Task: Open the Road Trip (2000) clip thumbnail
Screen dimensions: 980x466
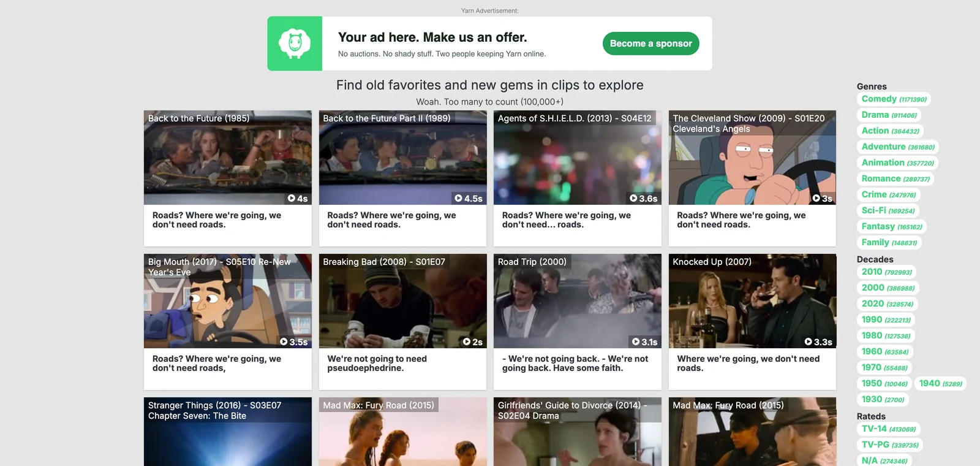Action: point(578,301)
